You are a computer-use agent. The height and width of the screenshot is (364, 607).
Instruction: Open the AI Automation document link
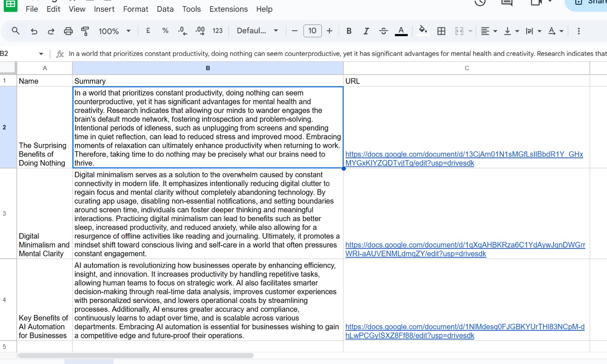[465, 331]
